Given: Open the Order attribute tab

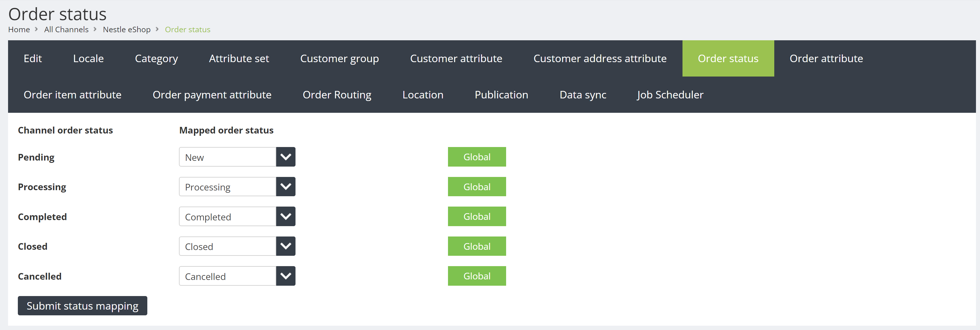Looking at the screenshot, I should point(826,59).
